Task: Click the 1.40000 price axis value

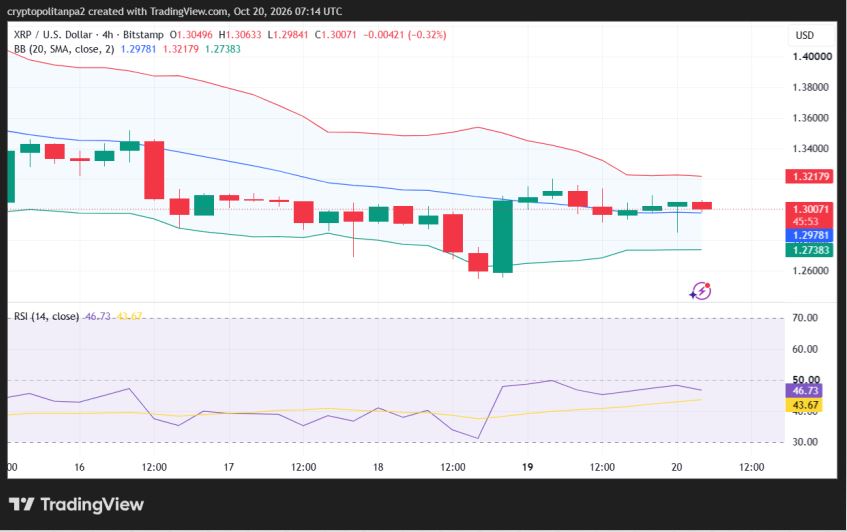Action: 812,56
